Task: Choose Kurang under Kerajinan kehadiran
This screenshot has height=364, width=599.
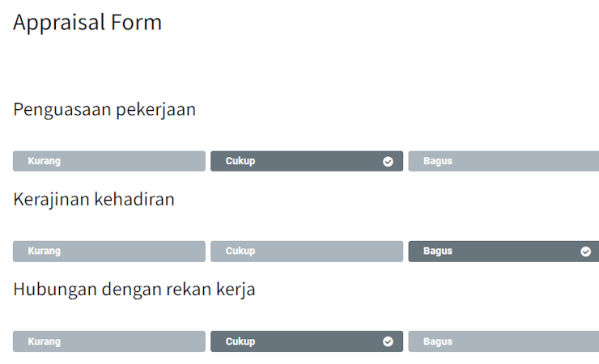Action: [x=109, y=251]
